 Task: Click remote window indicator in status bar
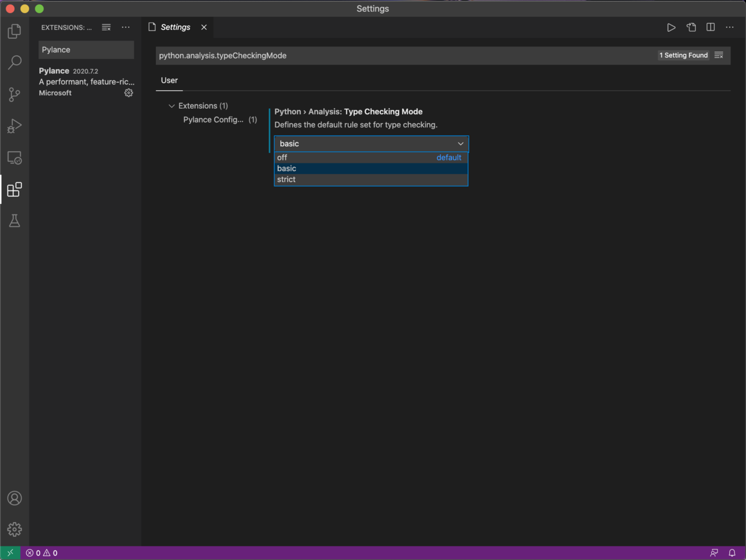click(11, 553)
